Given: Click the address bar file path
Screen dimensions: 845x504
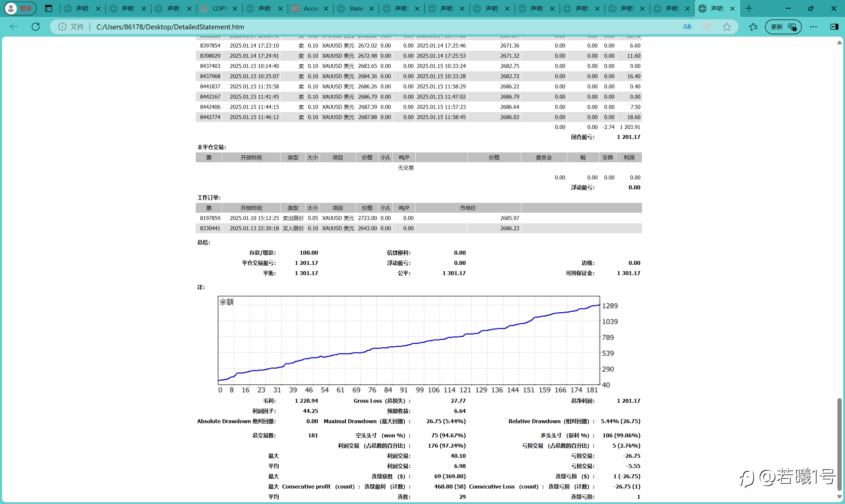Looking at the screenshot, I should (170, 26).
